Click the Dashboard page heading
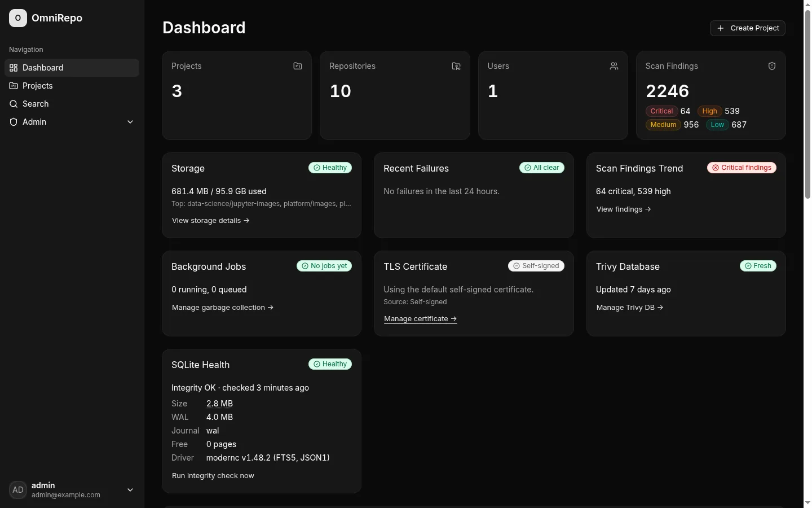 (x=204, y=28)
